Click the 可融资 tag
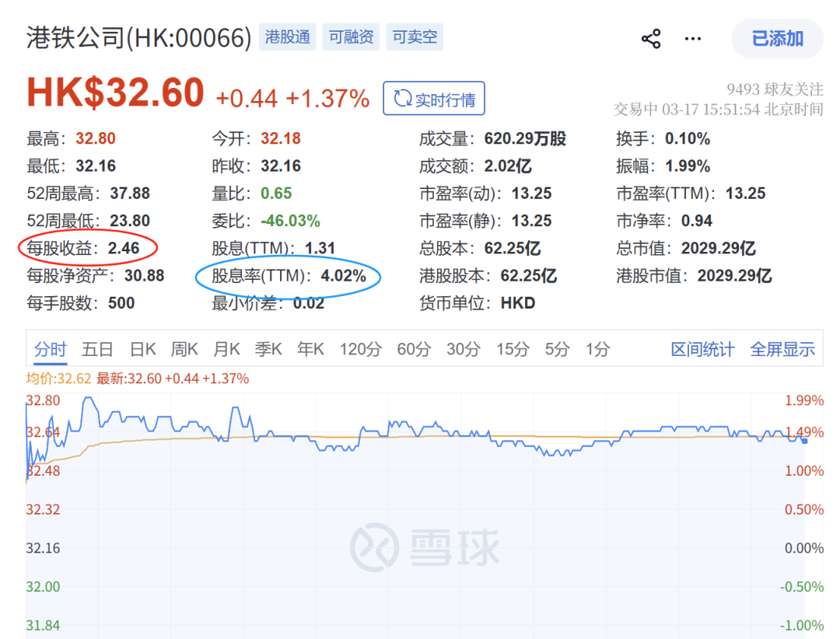 point(351,37)
